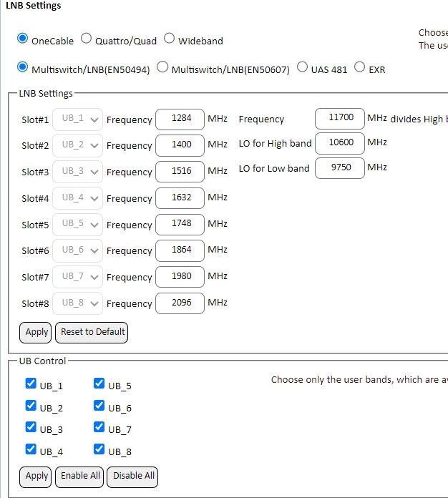448x498 pixels.
Task: Expand the Slot#5 UB_5 dropdown
Action: 77,225
